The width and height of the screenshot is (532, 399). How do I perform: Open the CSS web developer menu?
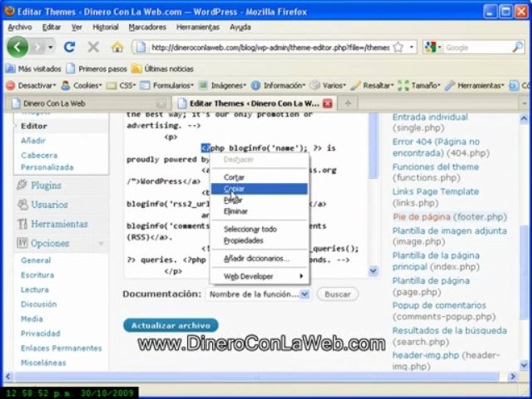(x=121, y=85)
